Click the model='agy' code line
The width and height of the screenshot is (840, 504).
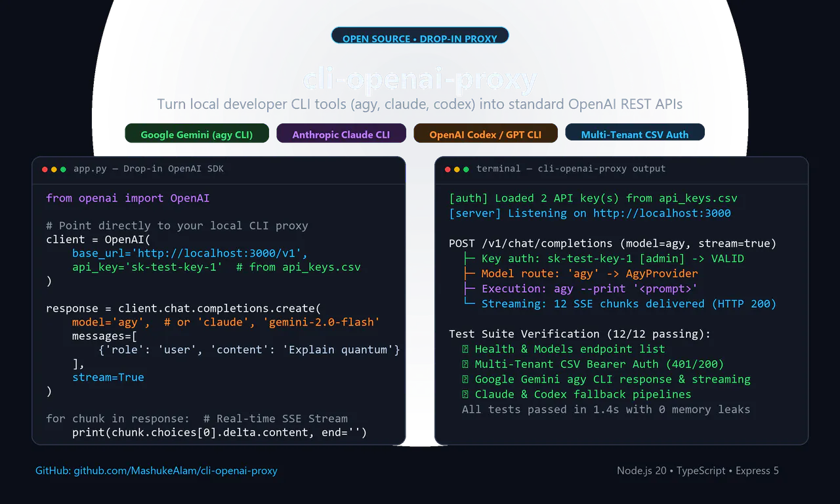tap(226, 322)
